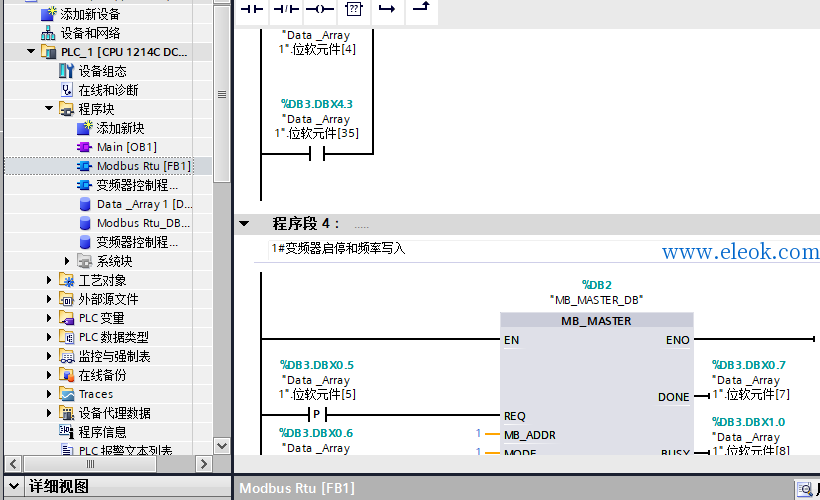820x500 pixels.
Task: Open 设备和网络 network icon
Action: pos(48,33)
